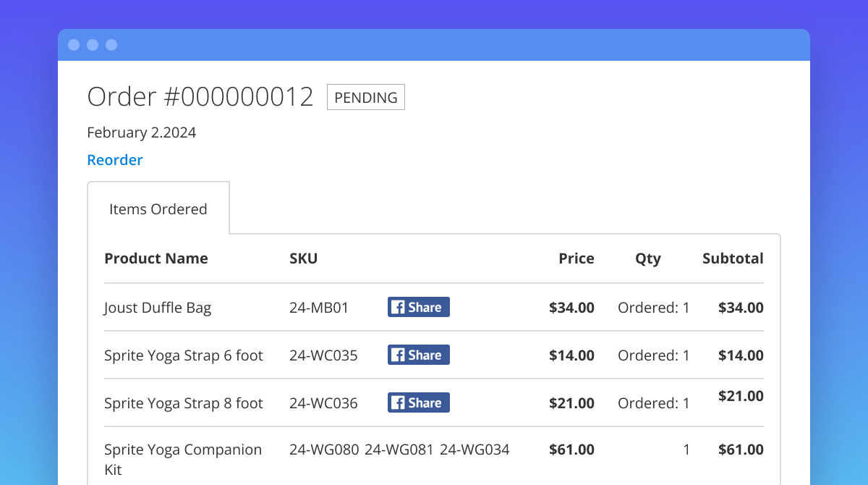Image resolution: width=868 pixels, height=485 pixels.
Task: Select the Order #000000012 heading
Action: 200,97
